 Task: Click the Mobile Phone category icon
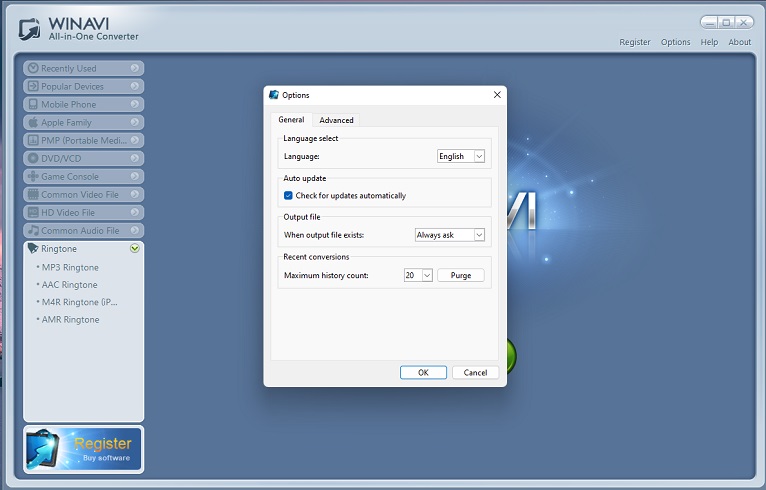click(33, 105)
